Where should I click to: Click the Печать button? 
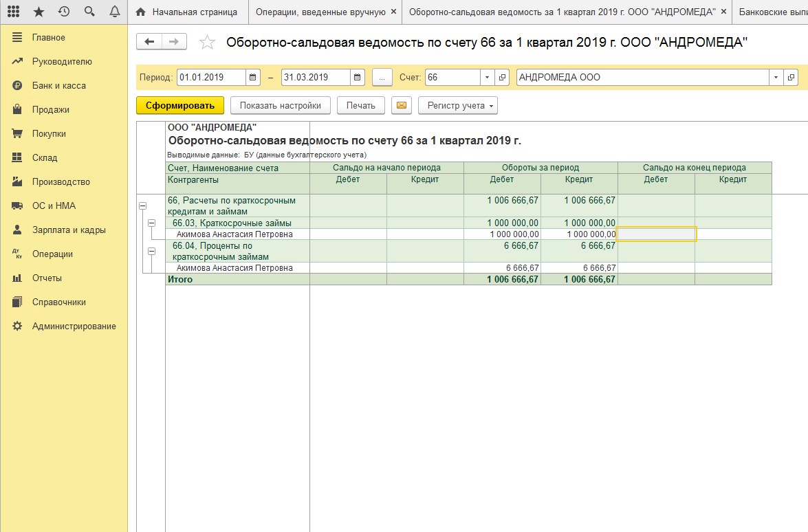tap(361, 106)
